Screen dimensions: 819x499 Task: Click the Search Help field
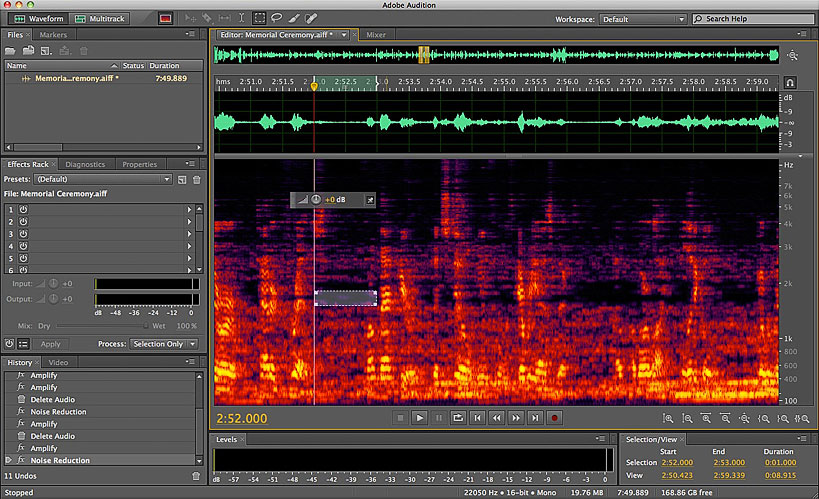pos(753,19)
